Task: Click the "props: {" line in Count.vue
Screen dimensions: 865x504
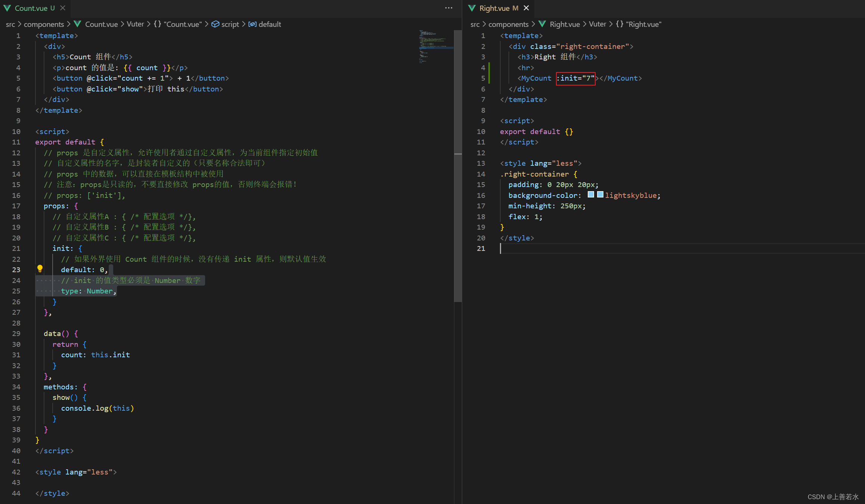Action: 61,206
